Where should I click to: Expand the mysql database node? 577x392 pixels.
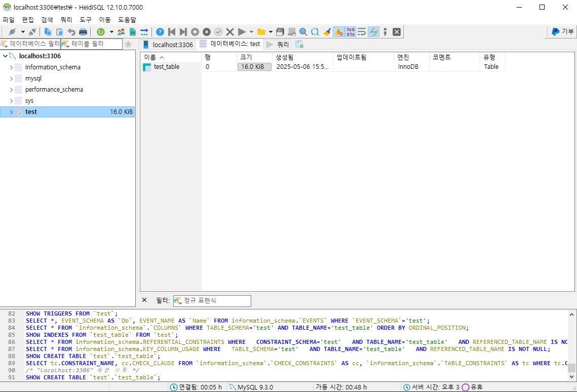pos(12,79)
